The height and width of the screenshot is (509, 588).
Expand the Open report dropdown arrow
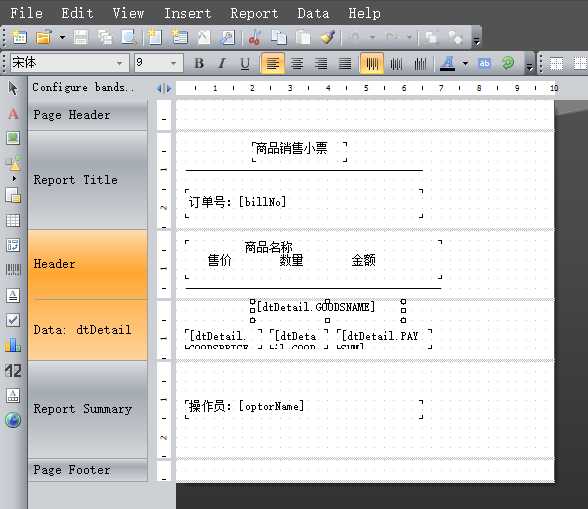pos(63,38)
